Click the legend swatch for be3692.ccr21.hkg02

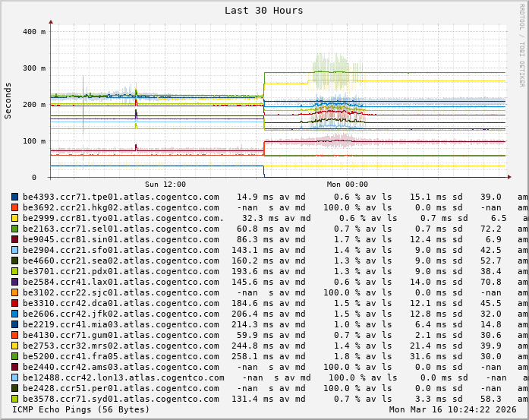coord(14,207)
